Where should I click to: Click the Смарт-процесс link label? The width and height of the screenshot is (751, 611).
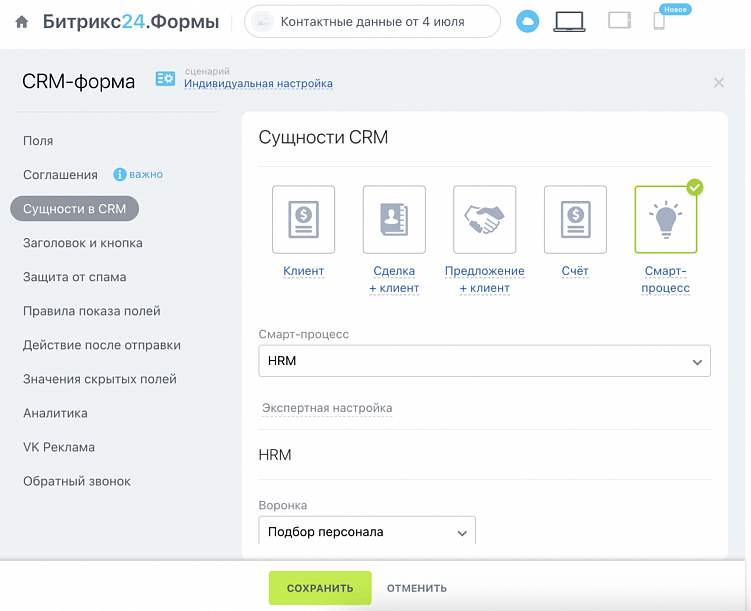[665, 279]
